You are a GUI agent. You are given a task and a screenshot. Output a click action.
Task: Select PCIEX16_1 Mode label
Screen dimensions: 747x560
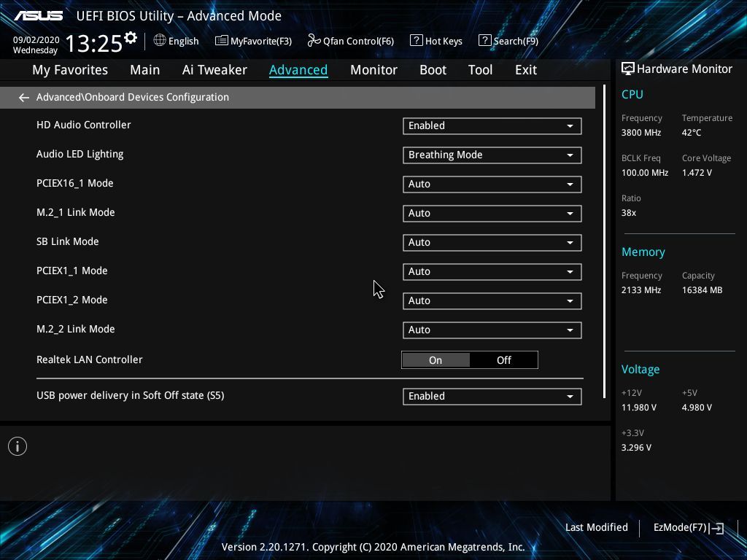[x=75, y=183]
